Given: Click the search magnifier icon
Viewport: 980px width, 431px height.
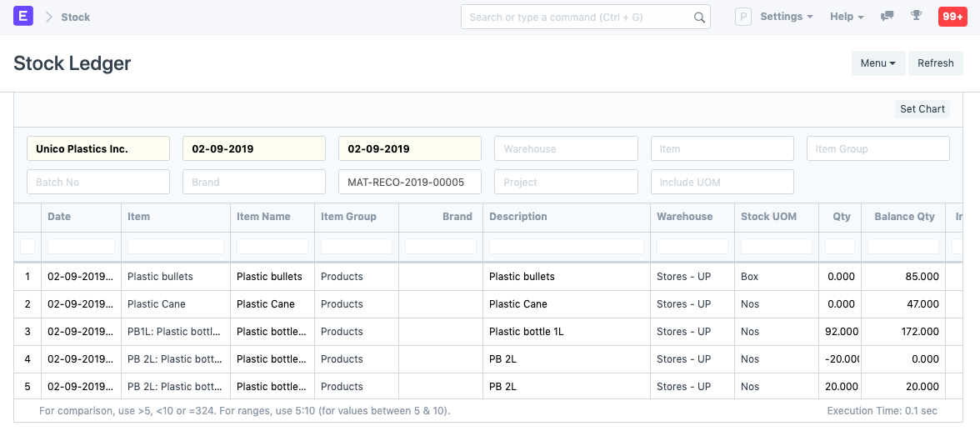Looking at the screenshot, I should [x=699, y=18].
